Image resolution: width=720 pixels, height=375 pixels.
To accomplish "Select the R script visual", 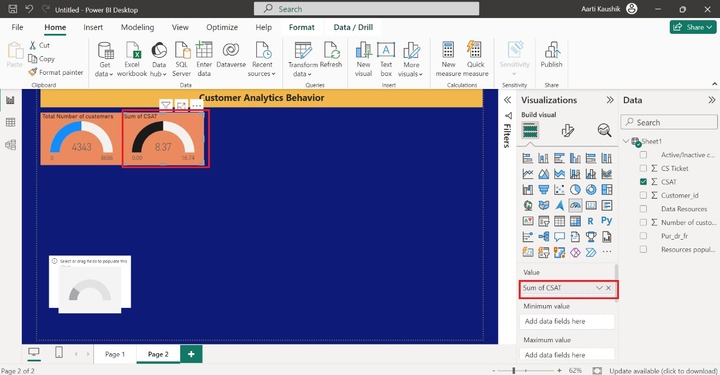I will (591, 221).
